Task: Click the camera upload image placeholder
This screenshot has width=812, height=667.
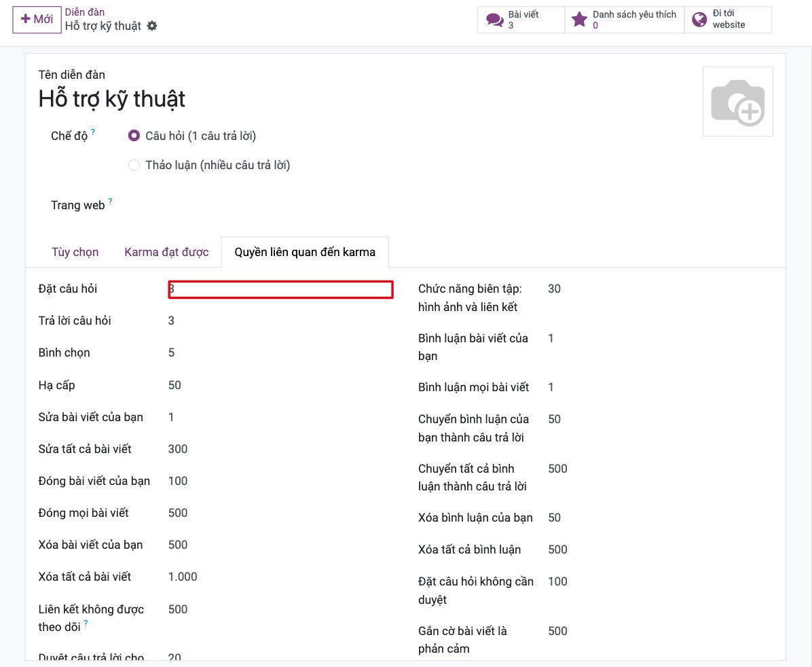Action: 737,102
